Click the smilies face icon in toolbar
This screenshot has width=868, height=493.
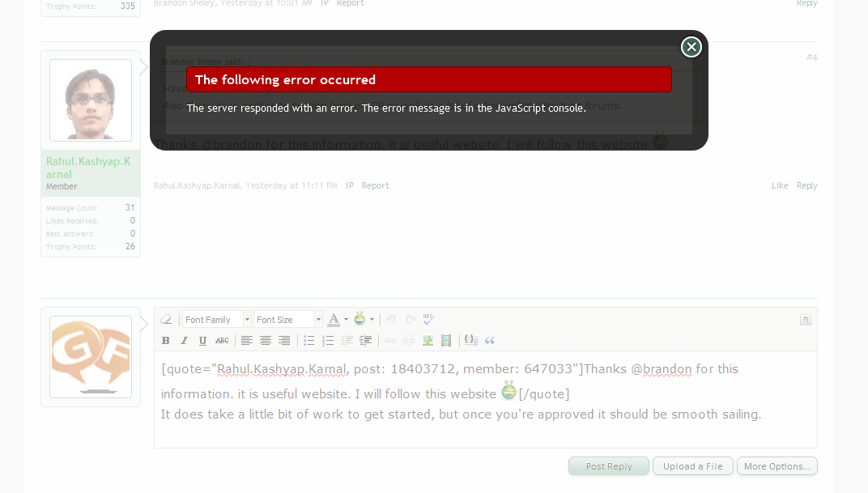tap(360, 319)
